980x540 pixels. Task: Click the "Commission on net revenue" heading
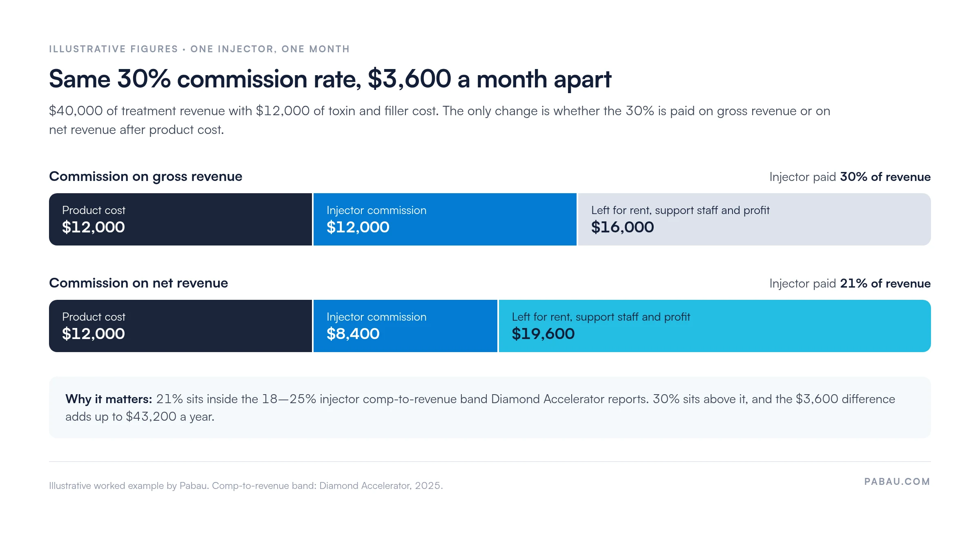138,283
